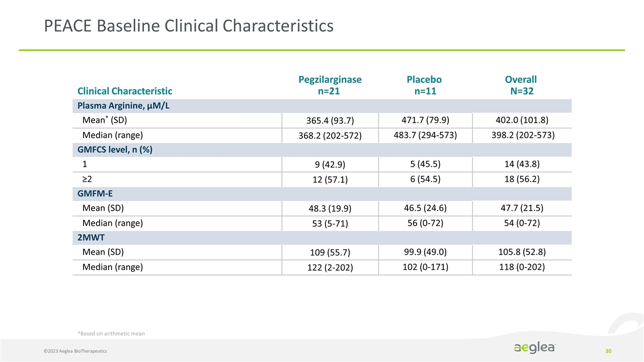
Task: Select the Pegzilarginase n=21 column header
Action: pos(330,85)
